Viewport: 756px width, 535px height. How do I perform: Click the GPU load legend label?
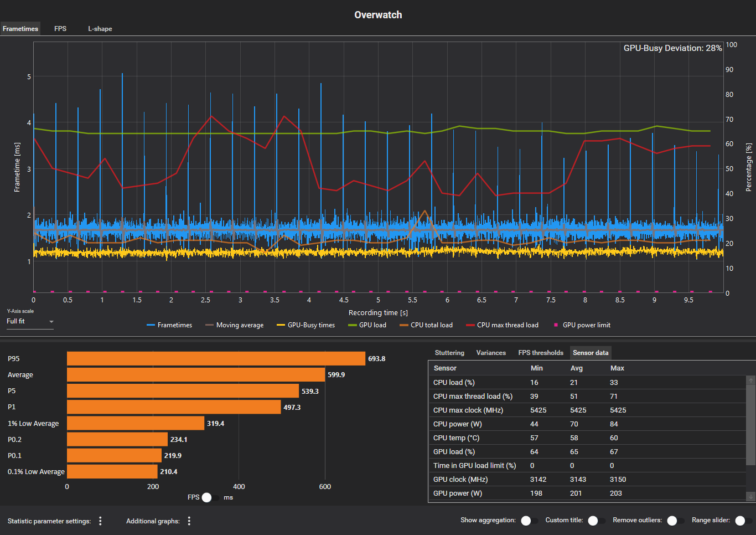coord(372,325)
